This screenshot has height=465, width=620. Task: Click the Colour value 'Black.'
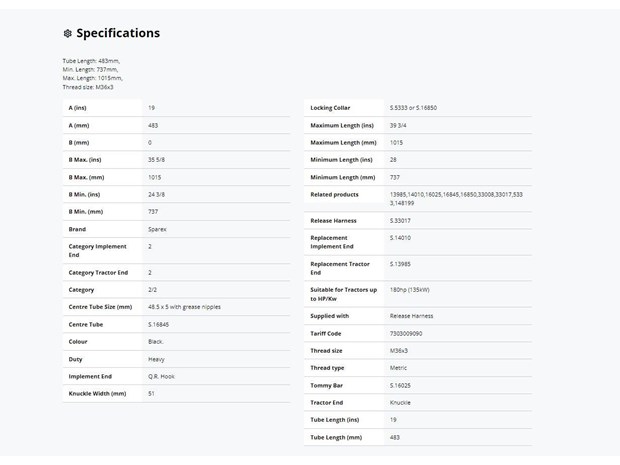click(156, 342)
